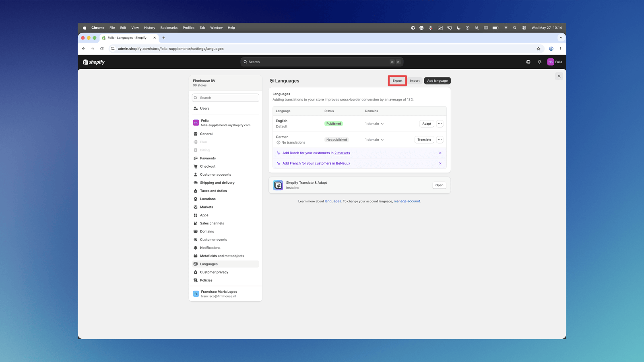644x362 pixels.
Task: Click Adapt for English language
Action: point(427,123)
